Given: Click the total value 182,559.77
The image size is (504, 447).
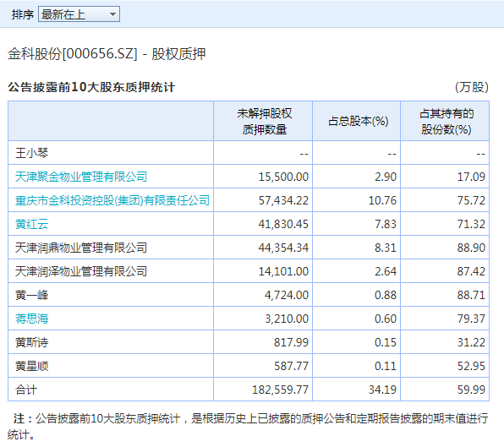Looking at the screenshot, I should (x=280, y=390).
